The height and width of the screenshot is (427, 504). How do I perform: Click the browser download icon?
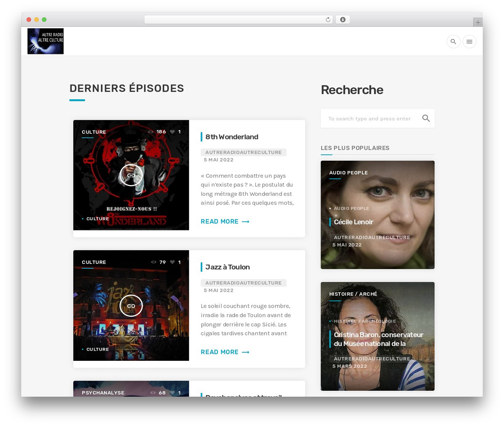tap(343, 20)
